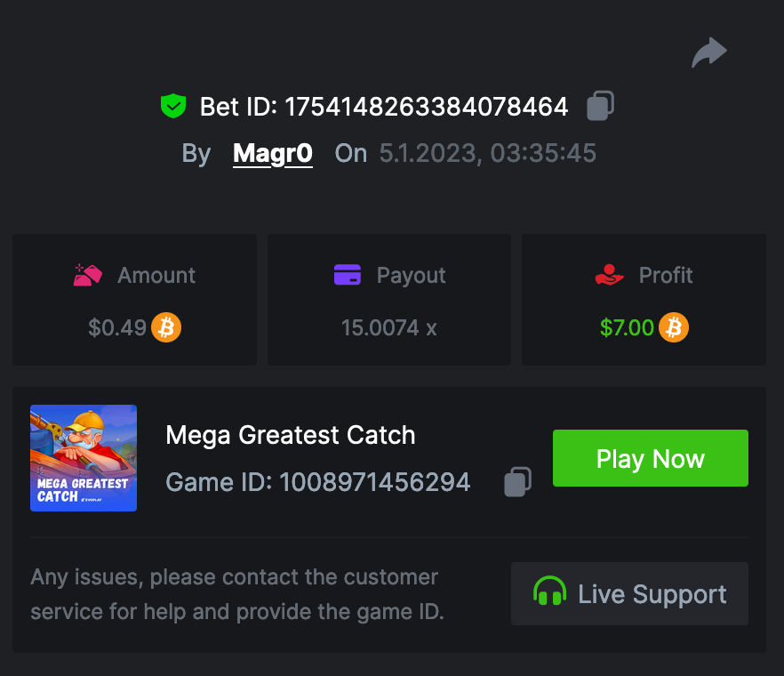
Task: Copy the Game ID to clipboard
Action: pyautogui.click(x=517, y=482)
